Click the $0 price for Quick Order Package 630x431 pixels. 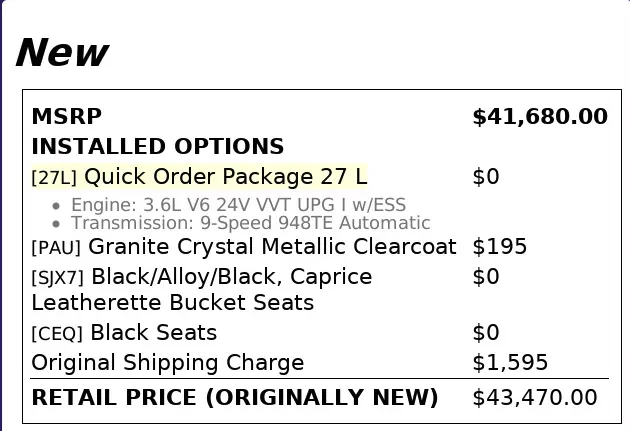click(x=485, y=177)
